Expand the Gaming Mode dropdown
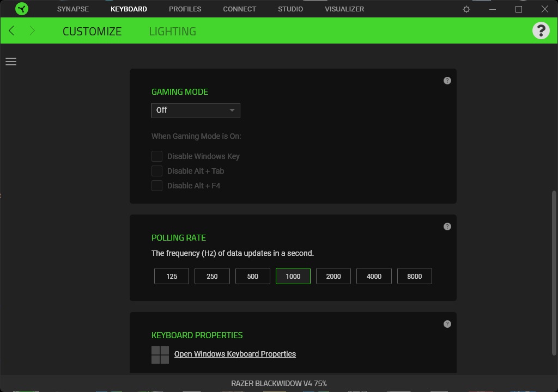This screenshot has width=558, height=392. [196, 111]
